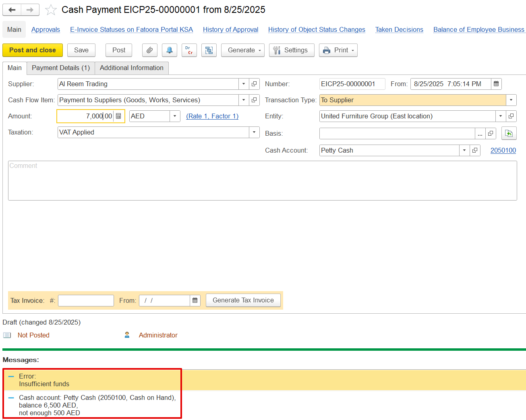Click inside the Comment text area
The image size is (526, 420).
click(262, 181)
